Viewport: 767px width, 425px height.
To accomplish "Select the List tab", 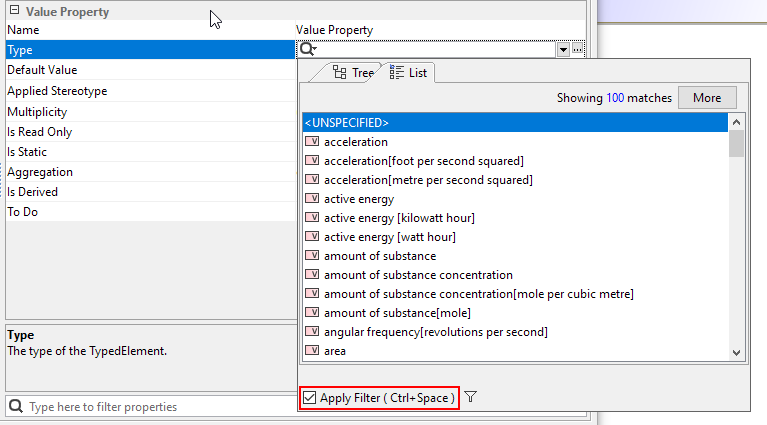I will (x=409, y=73).
